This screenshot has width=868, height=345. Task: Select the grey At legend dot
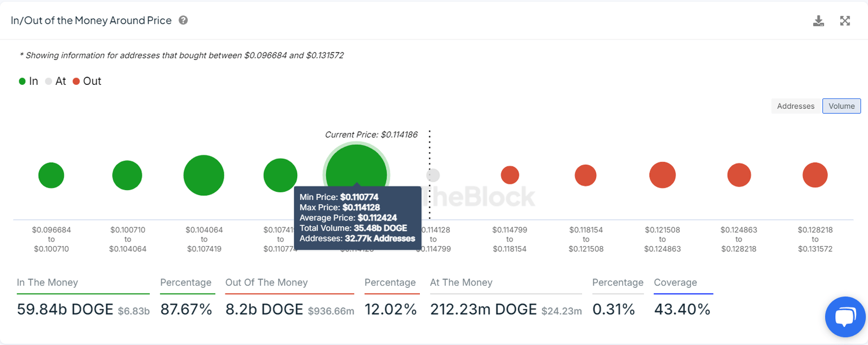point(49,81)
